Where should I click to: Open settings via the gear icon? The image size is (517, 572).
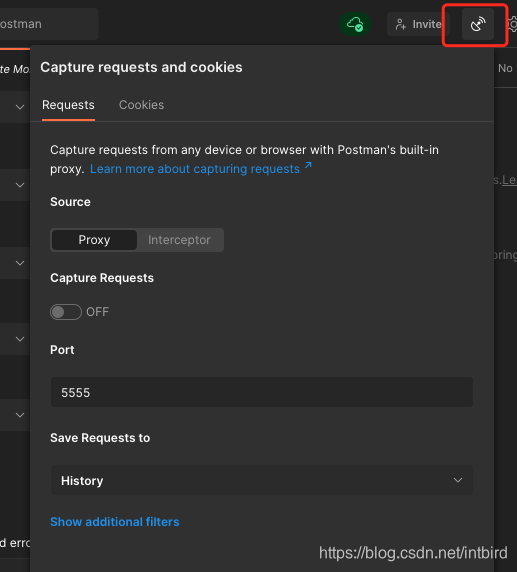pyautogui.click(x=513, y=24)
